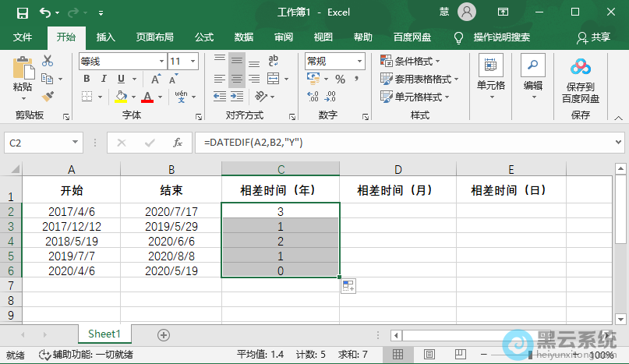Click the Auto Fill Options icon

[x=348, y=286]
